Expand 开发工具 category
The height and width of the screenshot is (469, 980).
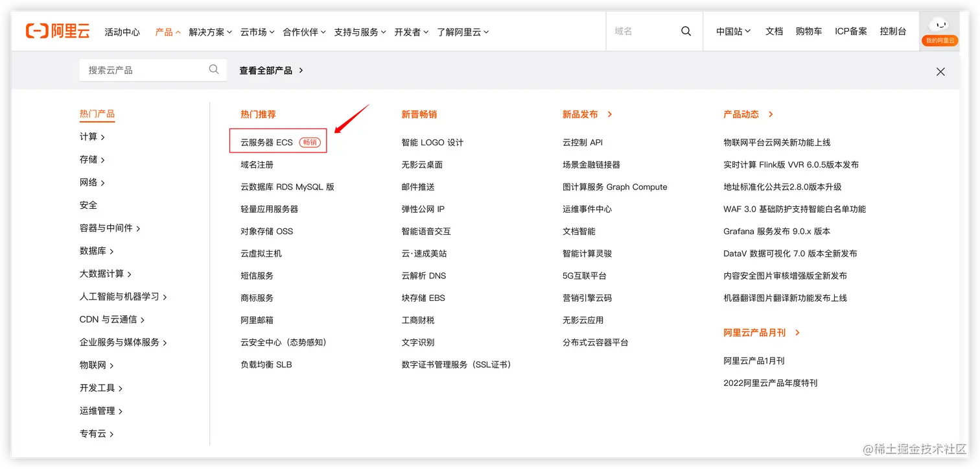coord(101,388)
